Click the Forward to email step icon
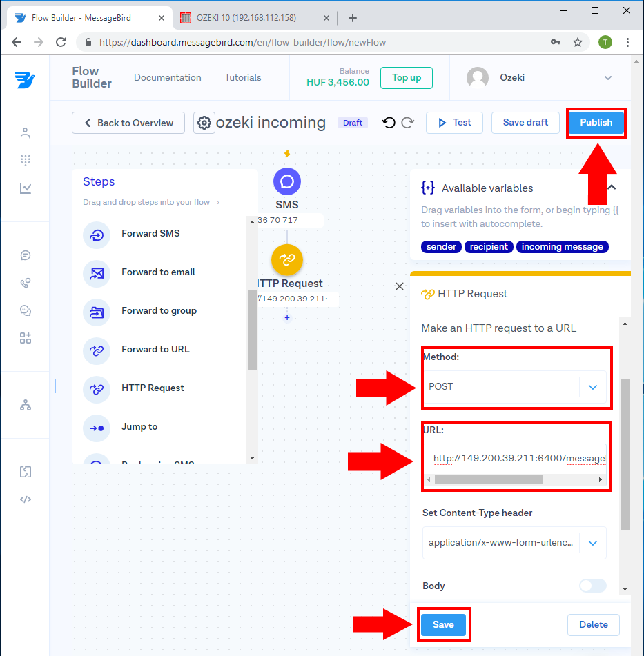The height and width of the screenshot is (656, 644). point(97,272)
